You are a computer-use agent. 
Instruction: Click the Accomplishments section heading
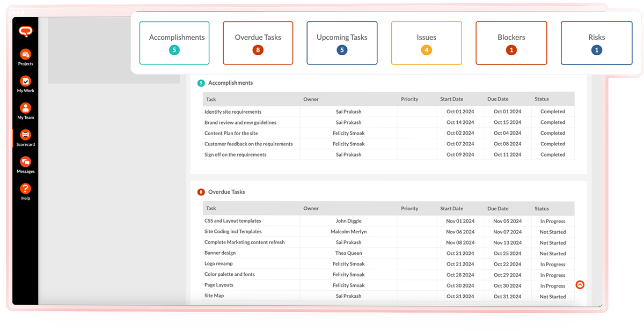click(230, 83)
